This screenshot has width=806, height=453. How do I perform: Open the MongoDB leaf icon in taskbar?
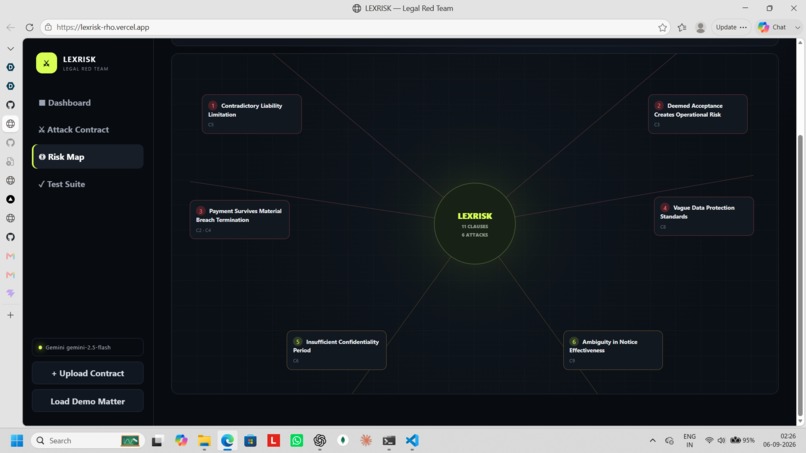(343, 441)
